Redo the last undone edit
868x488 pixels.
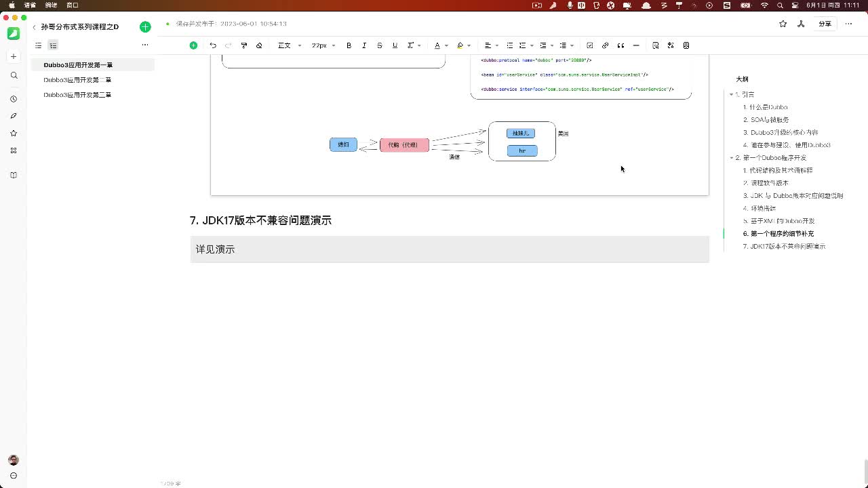point(229,45)
